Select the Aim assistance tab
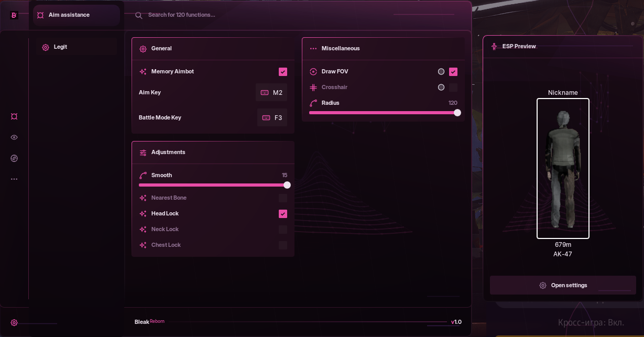Viewport: 644px width, 337px height. (77, 15)
